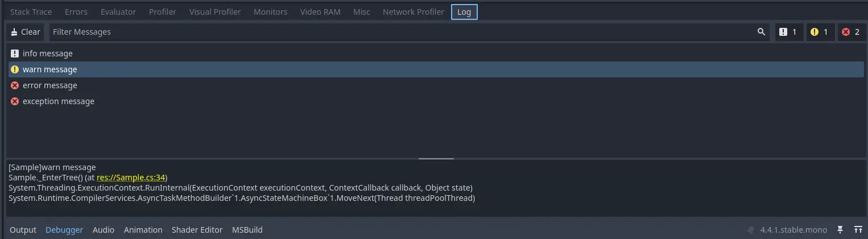Select the 'exception message' log row
868x239 pixels.
pyautogui.click(x=436, y=101)
